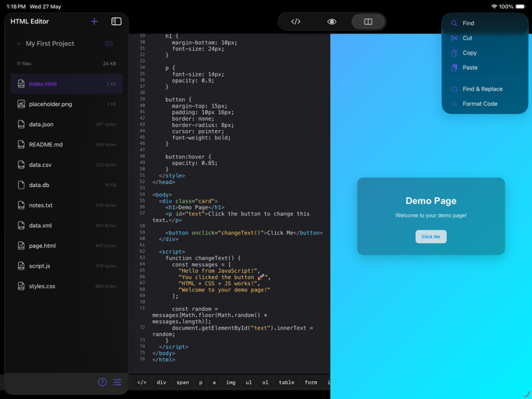The height and width of the screenshot is (399, 532).
Task: Insert generic tag snippet button
Action: coord(142,383)
